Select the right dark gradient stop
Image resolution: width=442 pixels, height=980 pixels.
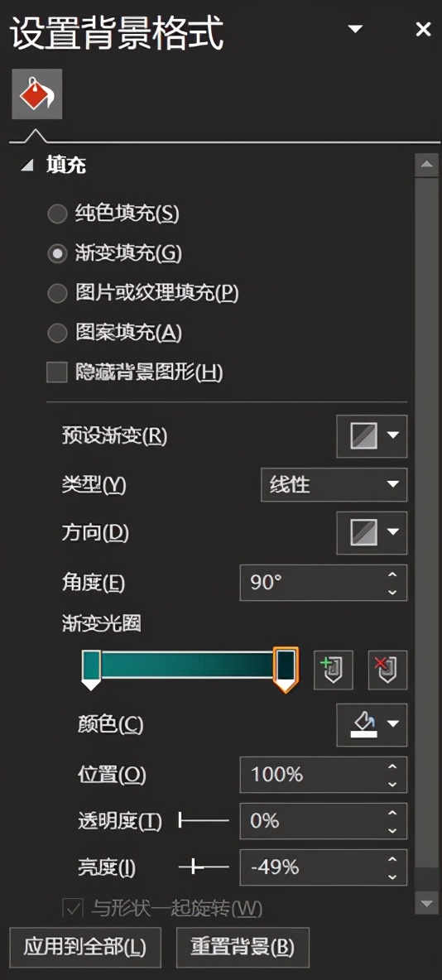coord(286,670)
